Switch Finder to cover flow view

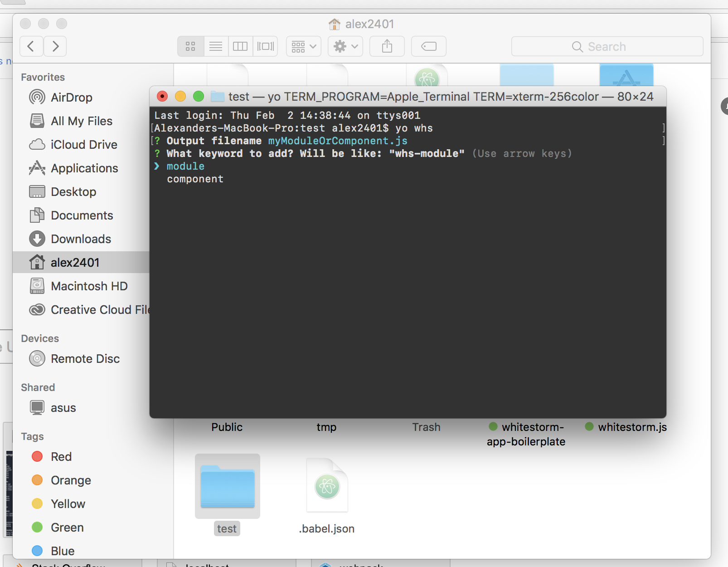click(x=266, y=46)
